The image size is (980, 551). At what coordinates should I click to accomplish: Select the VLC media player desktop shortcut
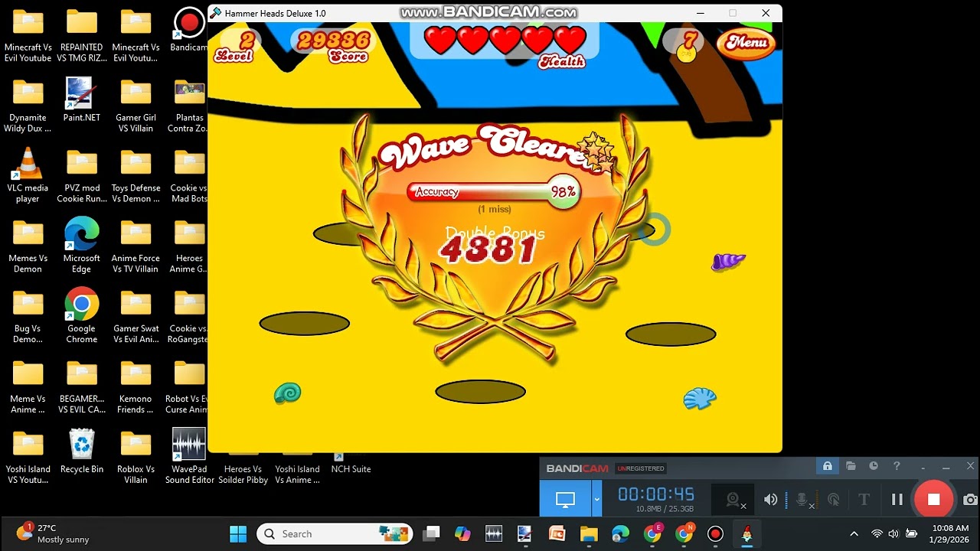(28, 175)
